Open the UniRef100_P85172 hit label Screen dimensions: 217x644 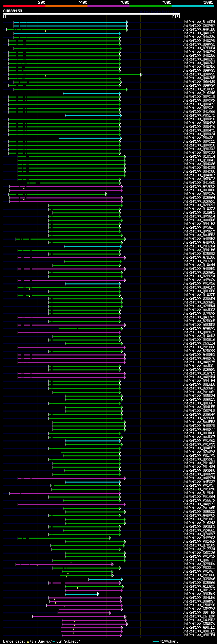(199, 116)
